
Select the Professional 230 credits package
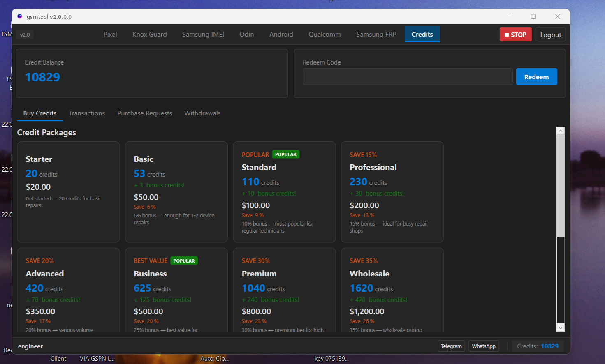(x=392, y=192)
